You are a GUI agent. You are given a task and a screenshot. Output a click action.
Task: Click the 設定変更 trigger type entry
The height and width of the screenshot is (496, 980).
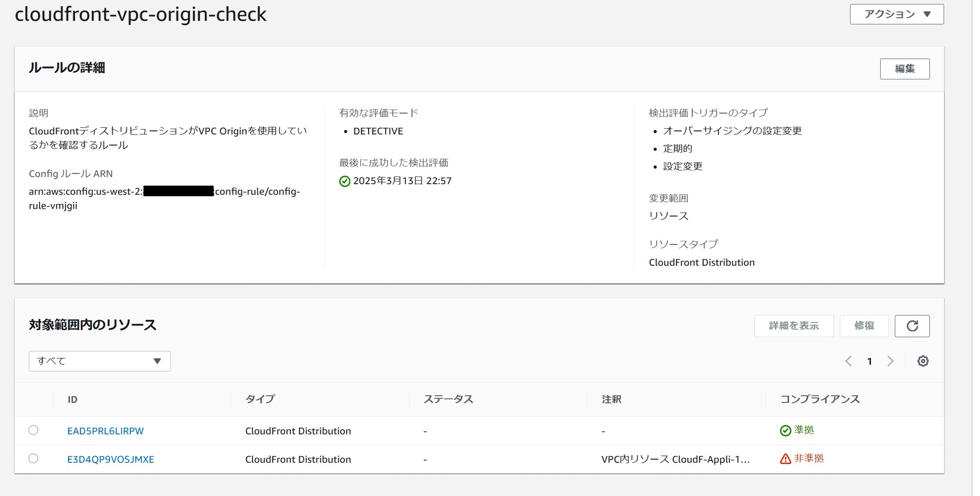pos(682,166)
